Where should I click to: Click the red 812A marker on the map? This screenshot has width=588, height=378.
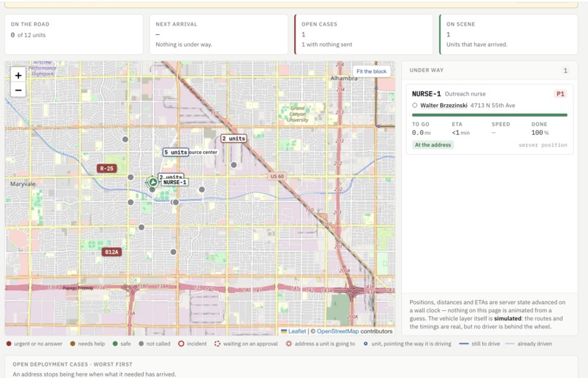112,252
